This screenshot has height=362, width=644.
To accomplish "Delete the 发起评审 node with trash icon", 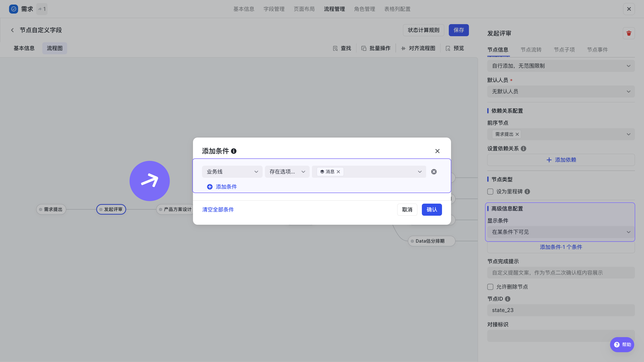I will pyautogui.click(x=629, y=33).
